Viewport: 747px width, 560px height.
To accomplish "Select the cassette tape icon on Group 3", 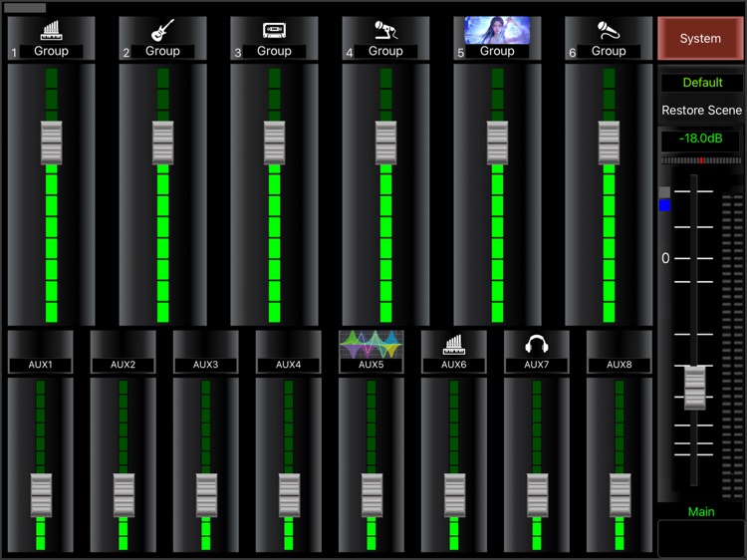I will point(275,30).
